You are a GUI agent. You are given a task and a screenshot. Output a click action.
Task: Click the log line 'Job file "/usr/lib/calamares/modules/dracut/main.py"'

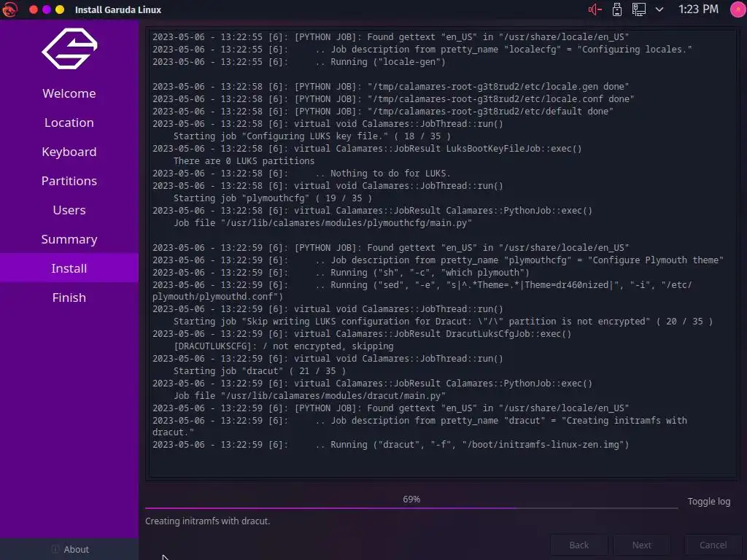[x=309, y=396]
